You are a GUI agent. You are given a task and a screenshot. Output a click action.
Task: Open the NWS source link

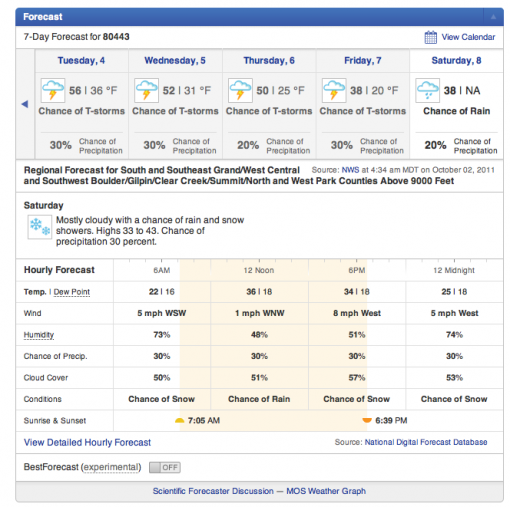click(350, 170)
